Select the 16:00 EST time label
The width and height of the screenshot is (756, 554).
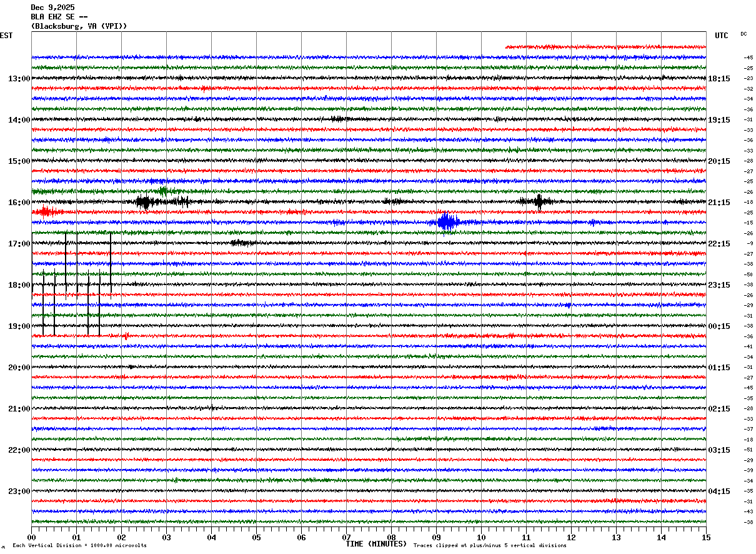pos(19,202)
